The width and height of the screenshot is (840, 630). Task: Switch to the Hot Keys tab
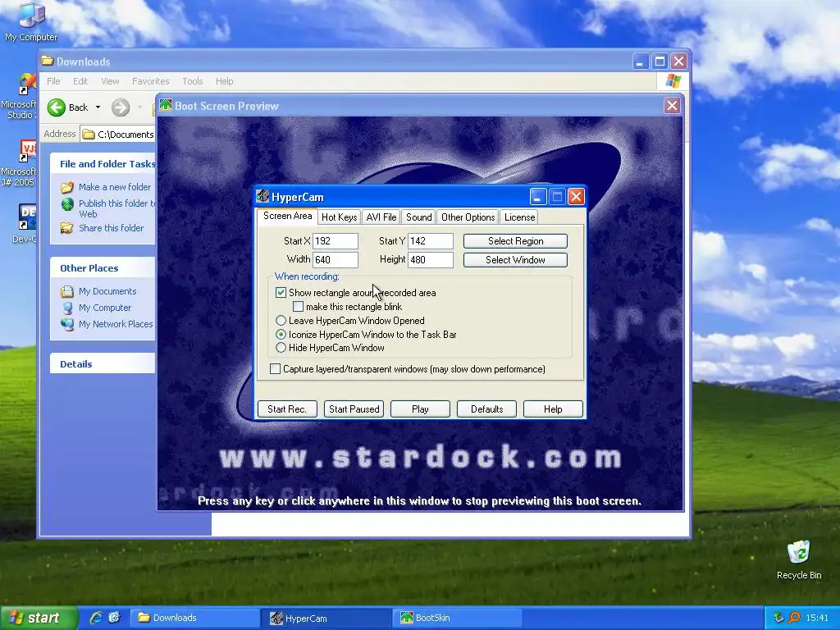[x=339, y=217]
